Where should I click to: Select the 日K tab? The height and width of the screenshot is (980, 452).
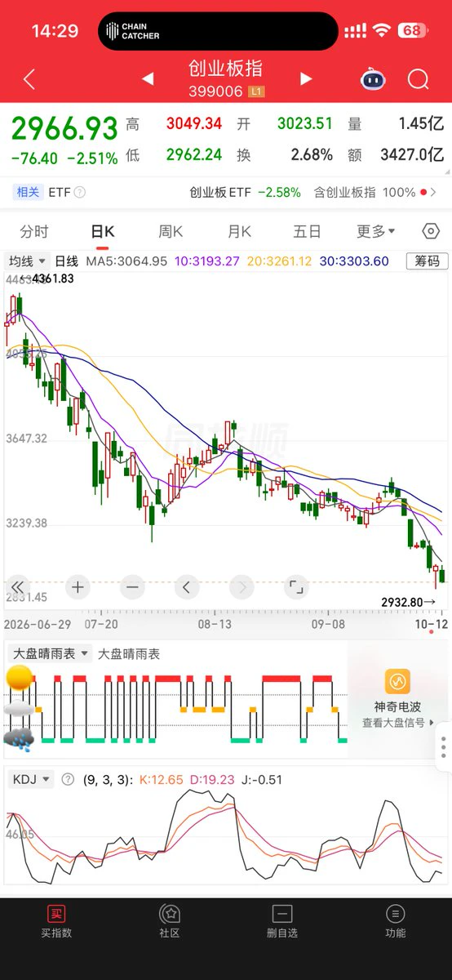(103, 232)
